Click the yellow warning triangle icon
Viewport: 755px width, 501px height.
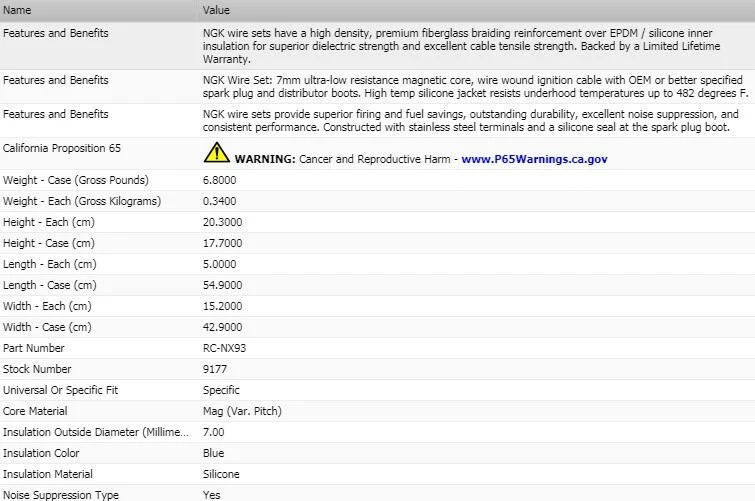click(x=217, y=153)
